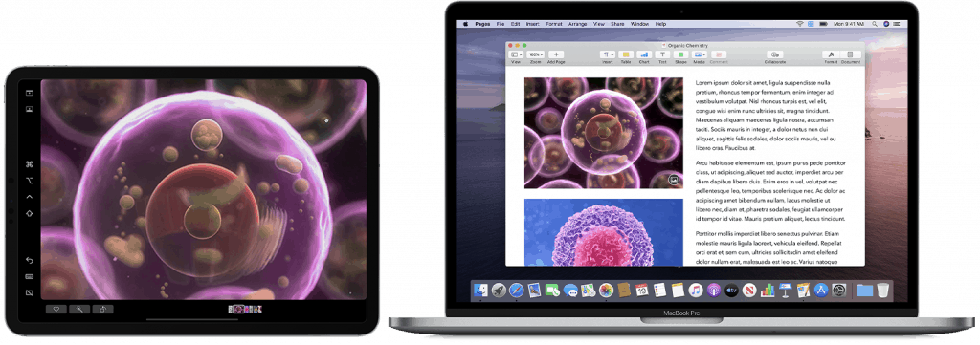Open the Format menu in menu bar

pyautogui.click(x=554, y=24)
